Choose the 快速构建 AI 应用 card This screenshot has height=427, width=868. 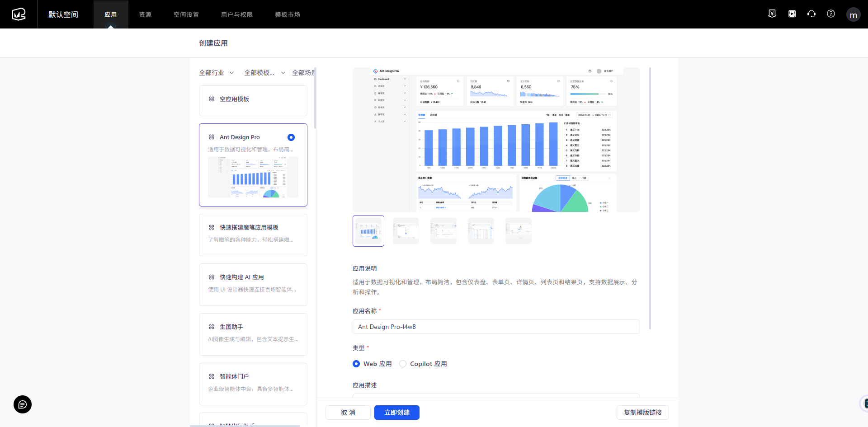253,285
